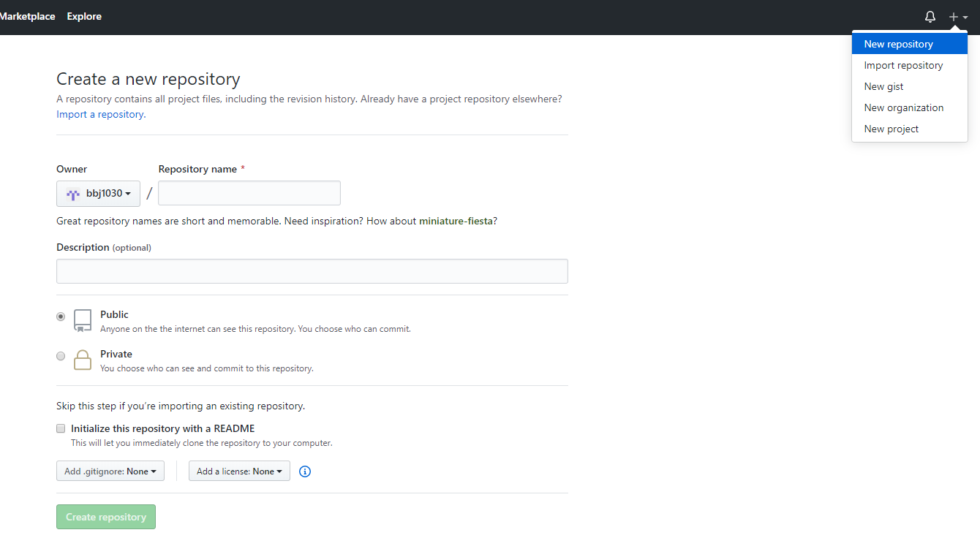Viewport: 980px width, 538px height.
Task: Select New gist menu item
Action: point(883,86)
